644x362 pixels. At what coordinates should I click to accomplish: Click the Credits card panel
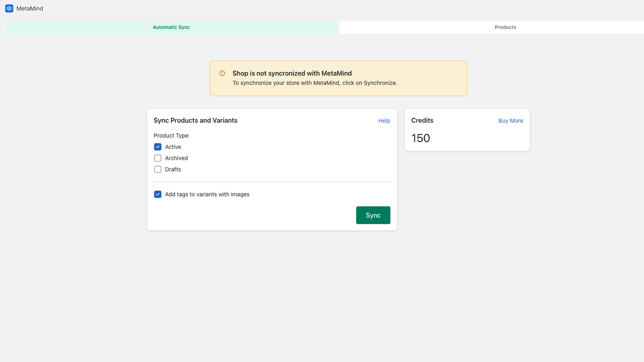tap(467, 130)
